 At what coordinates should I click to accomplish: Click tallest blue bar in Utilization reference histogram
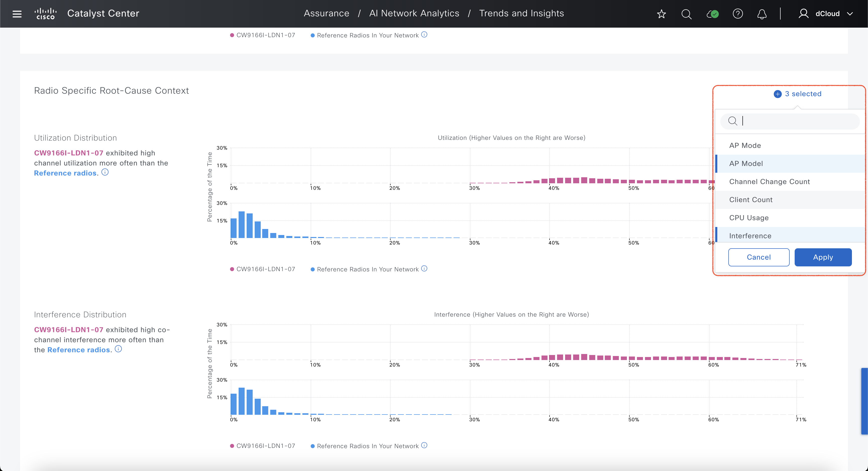coord(241,225)
